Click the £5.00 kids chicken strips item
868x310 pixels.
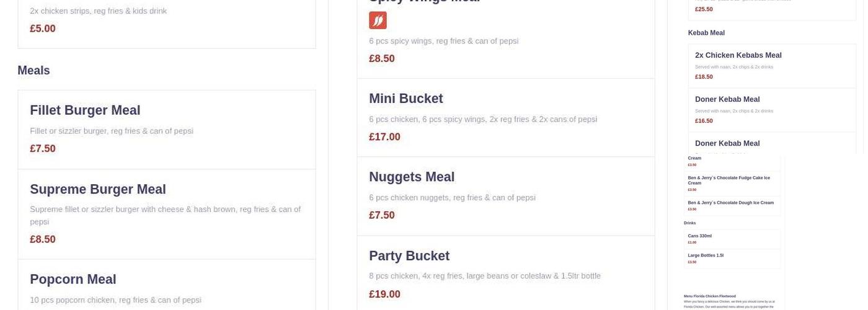pos(43,29)
